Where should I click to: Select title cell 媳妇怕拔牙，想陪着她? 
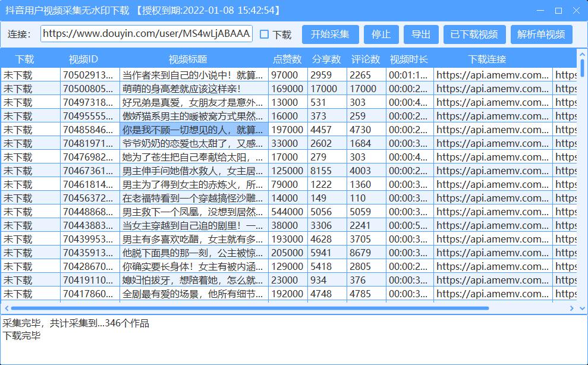(194, 280)
